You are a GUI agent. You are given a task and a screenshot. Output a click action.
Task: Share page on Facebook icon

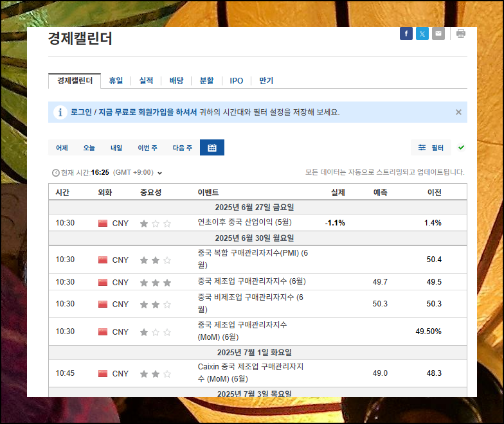tap(406, 33)
